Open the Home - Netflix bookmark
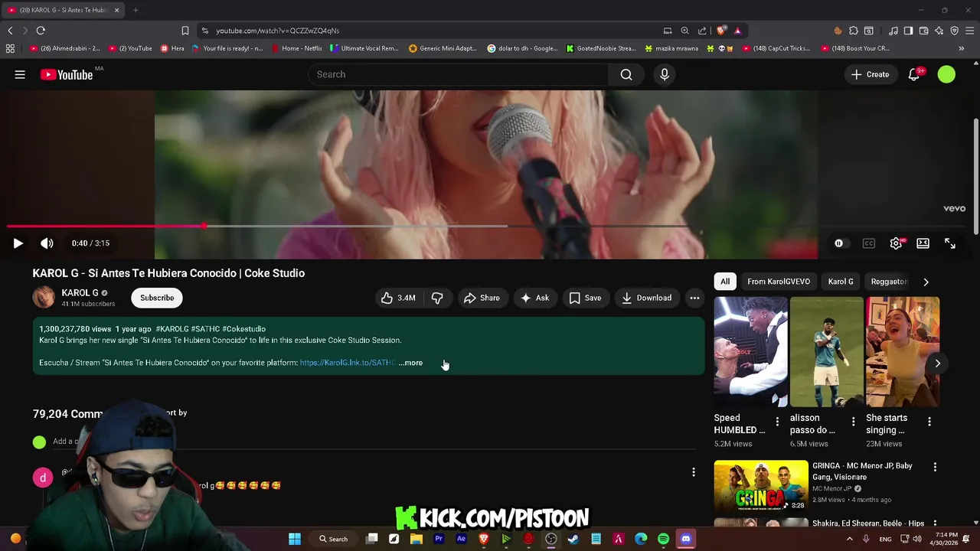The height and width of the screenshot is (551, 980). 297,48
